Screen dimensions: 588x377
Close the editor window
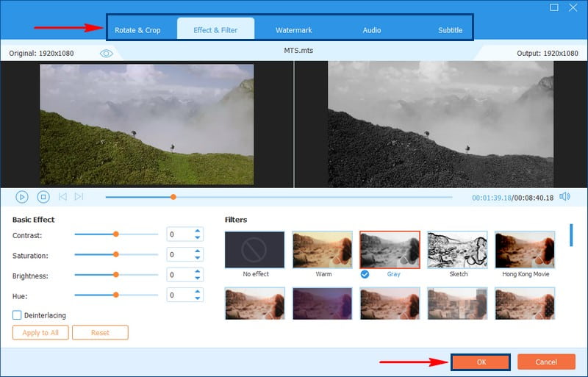[573, 7]
